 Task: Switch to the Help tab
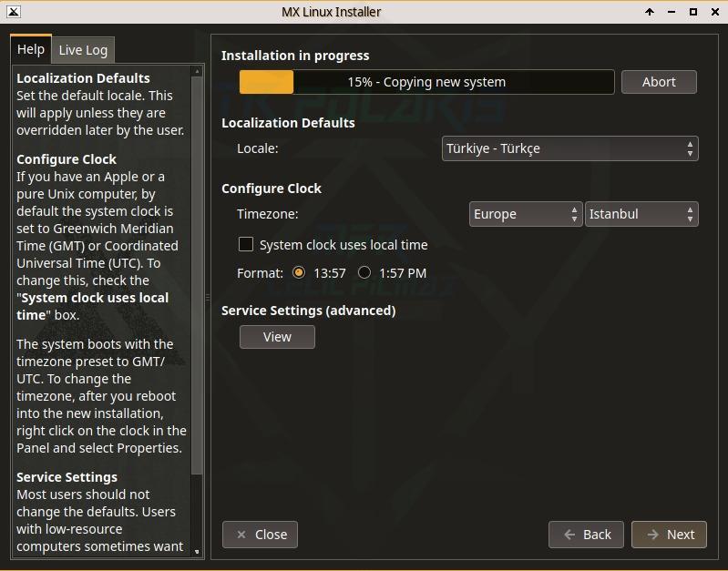pyautogui.click(x=31, y=49)
